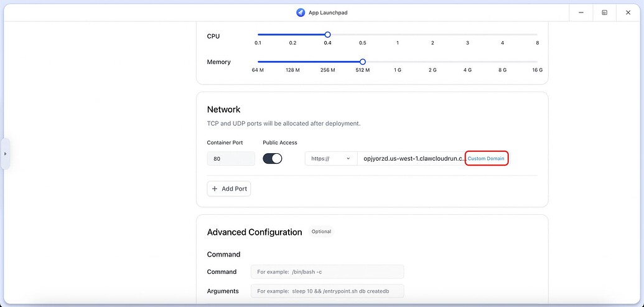Click the Memory slider handle at 512 M
This screenshot has height=307, width=644.
click(362, 62)
